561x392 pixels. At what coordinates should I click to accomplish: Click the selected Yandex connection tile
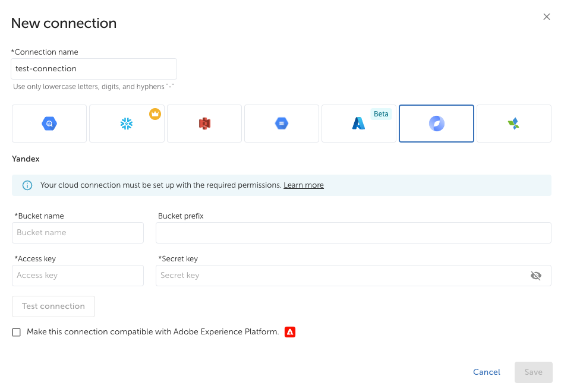coord(436,124)
